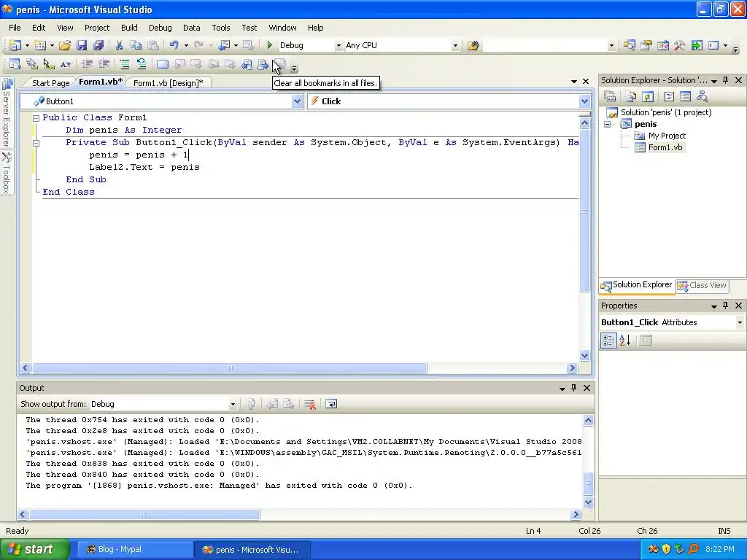This screenshot has width=747, height=560.
Task: Open the Object Browser toolbar icon
Action: coord(662,45)
